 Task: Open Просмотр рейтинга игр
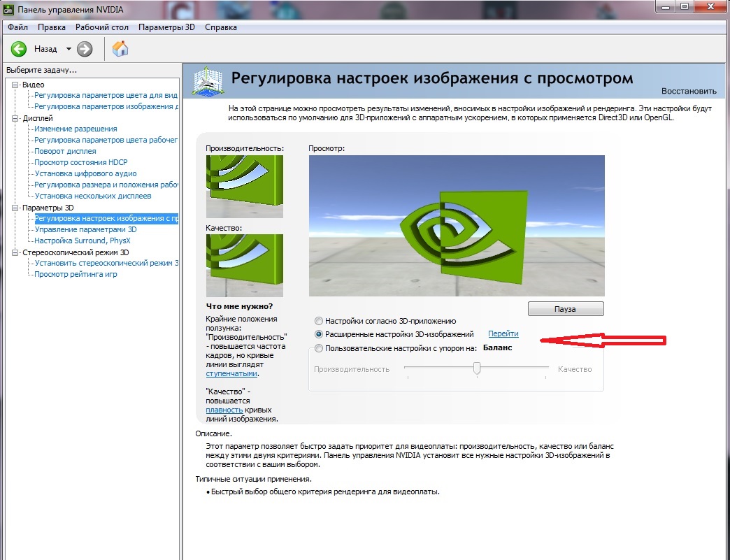76,274
